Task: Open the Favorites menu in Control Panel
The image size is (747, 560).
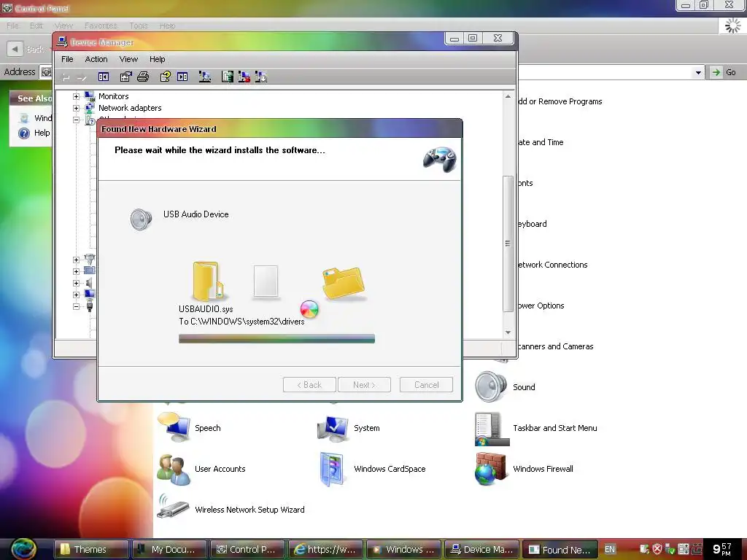Action: (x=101, y=26)
